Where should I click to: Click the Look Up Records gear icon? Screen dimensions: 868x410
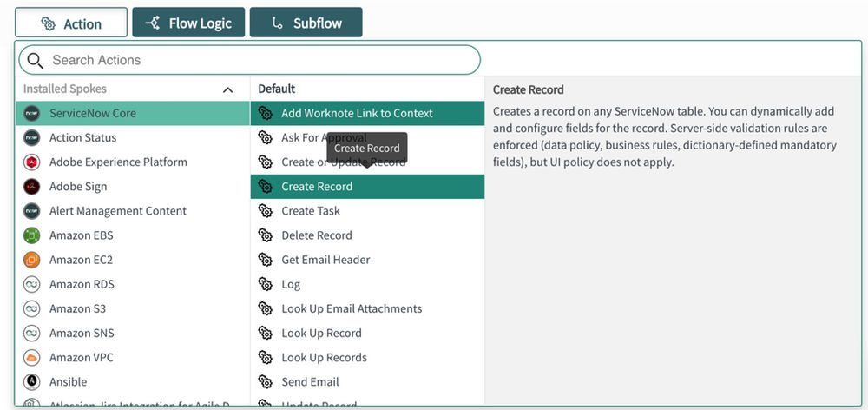tap(265, 357)
